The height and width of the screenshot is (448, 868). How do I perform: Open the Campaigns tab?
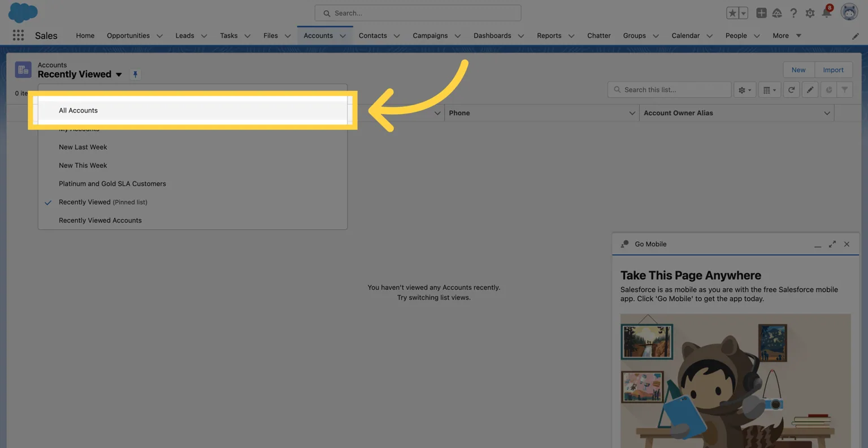tap(430, 36)
